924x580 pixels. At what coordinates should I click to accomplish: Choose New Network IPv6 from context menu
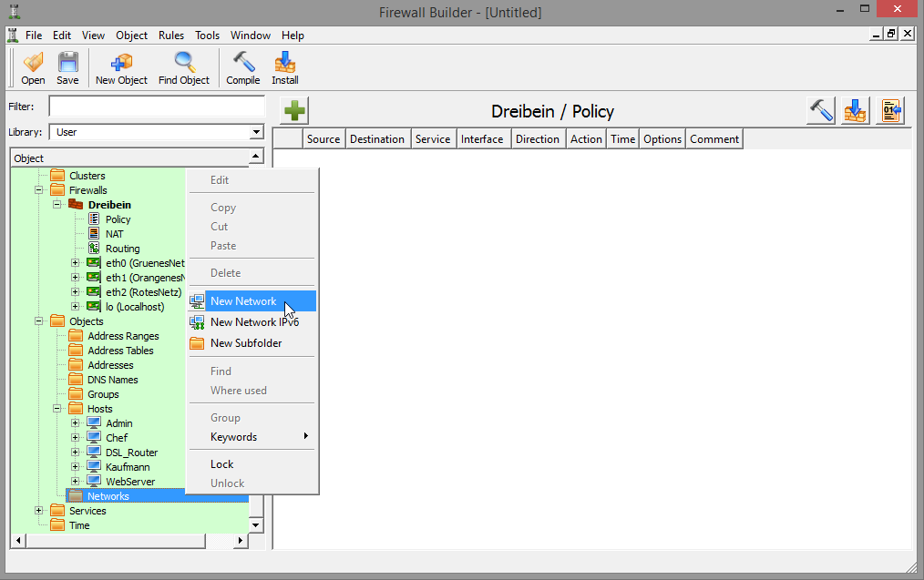click(254, 322)
